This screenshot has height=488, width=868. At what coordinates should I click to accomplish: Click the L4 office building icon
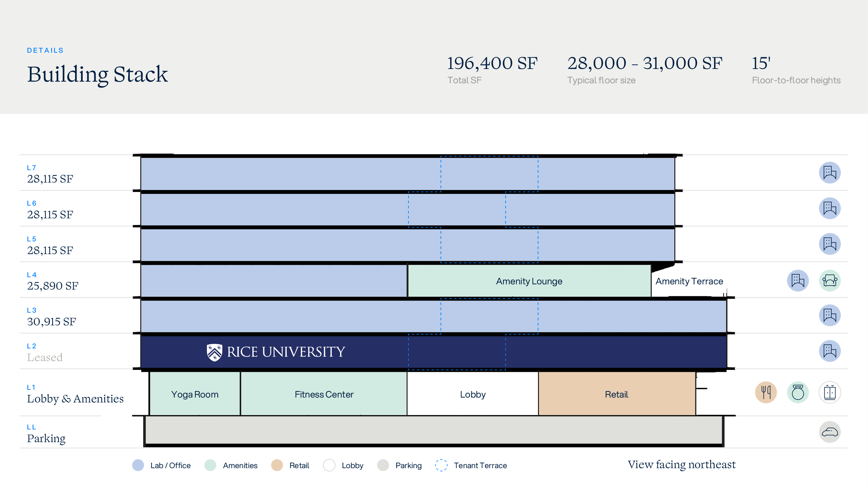coord(798,280)
